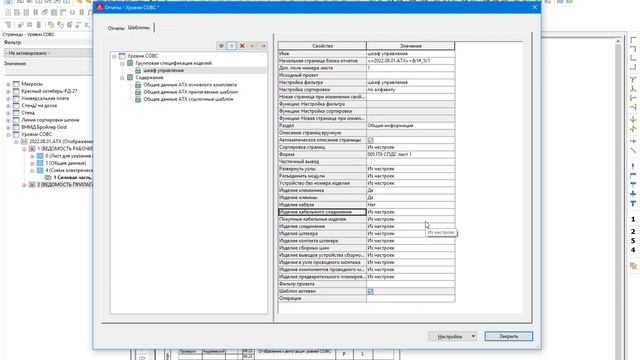Click the red X delete icon
This screenshot has height=360, width=640.
(x=242, y=46)
